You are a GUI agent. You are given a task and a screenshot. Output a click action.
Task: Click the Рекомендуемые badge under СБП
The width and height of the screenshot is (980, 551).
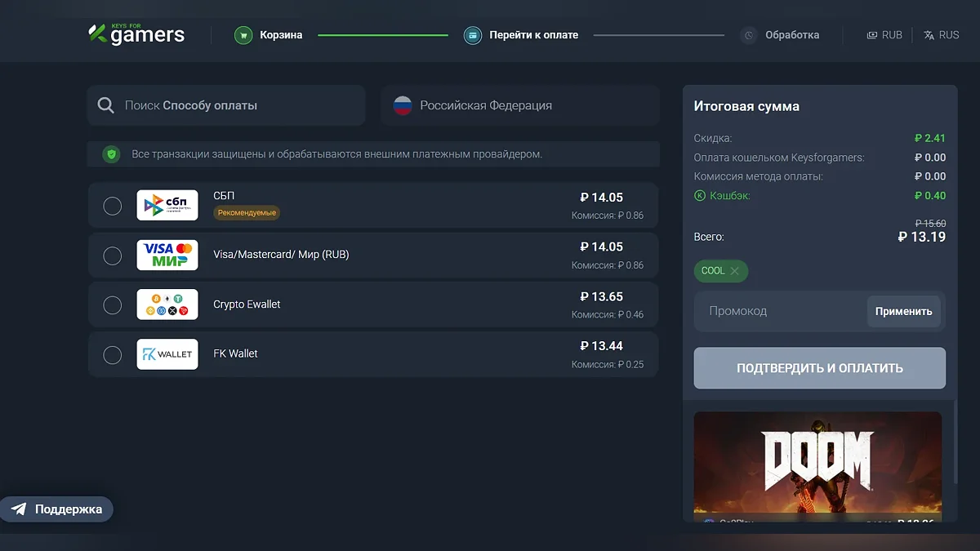pos(247,212)
